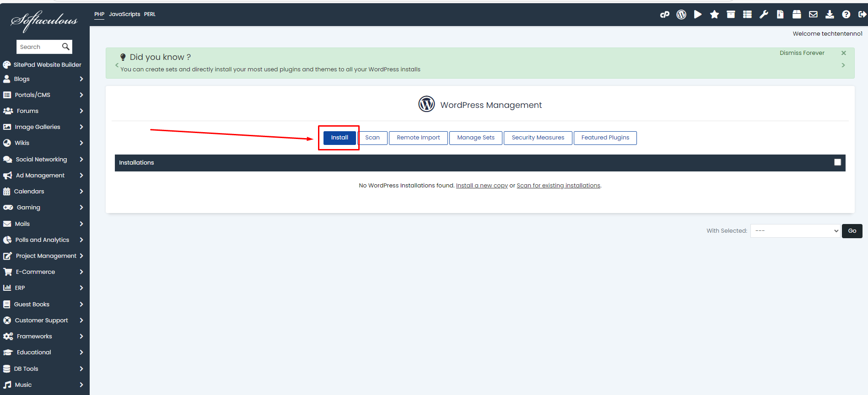Open the With Selected dropdown

(x=795, y=231)
